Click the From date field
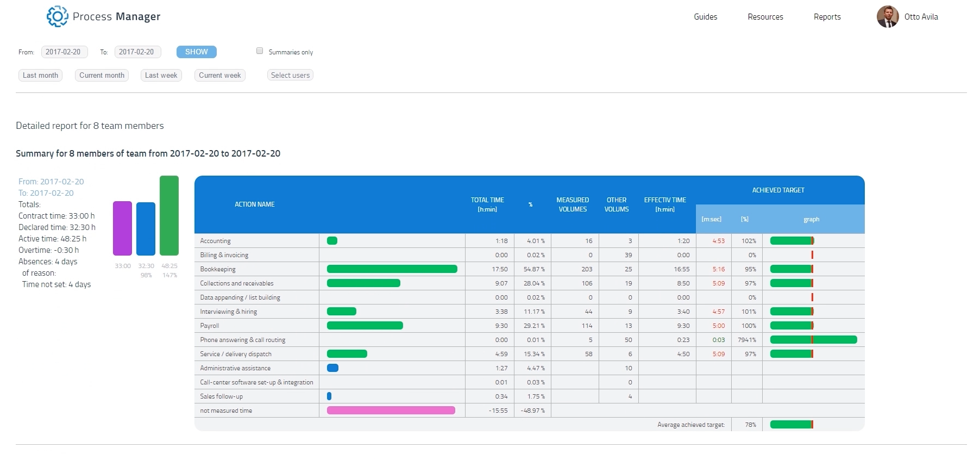The height and width of the screenshot is (466, 980). pos(64,52)
